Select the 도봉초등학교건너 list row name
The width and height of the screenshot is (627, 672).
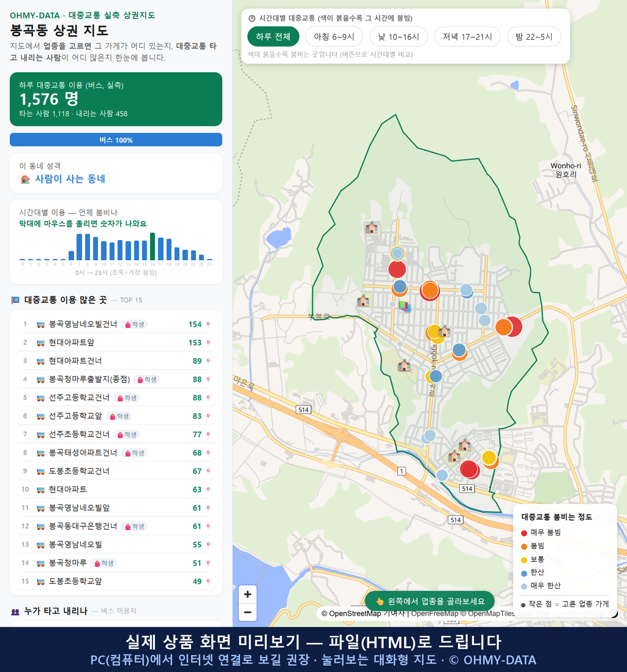79,471
